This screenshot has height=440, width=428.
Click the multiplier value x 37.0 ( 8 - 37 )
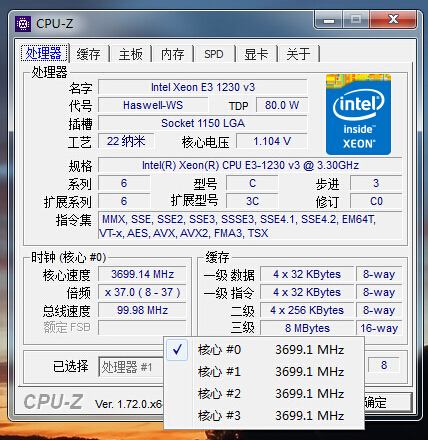(x=142, y=292)
